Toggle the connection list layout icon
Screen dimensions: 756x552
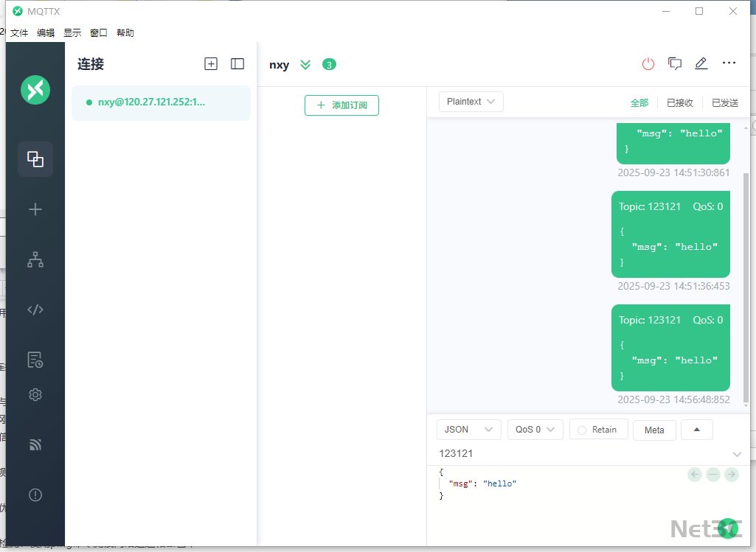point(237,64)
